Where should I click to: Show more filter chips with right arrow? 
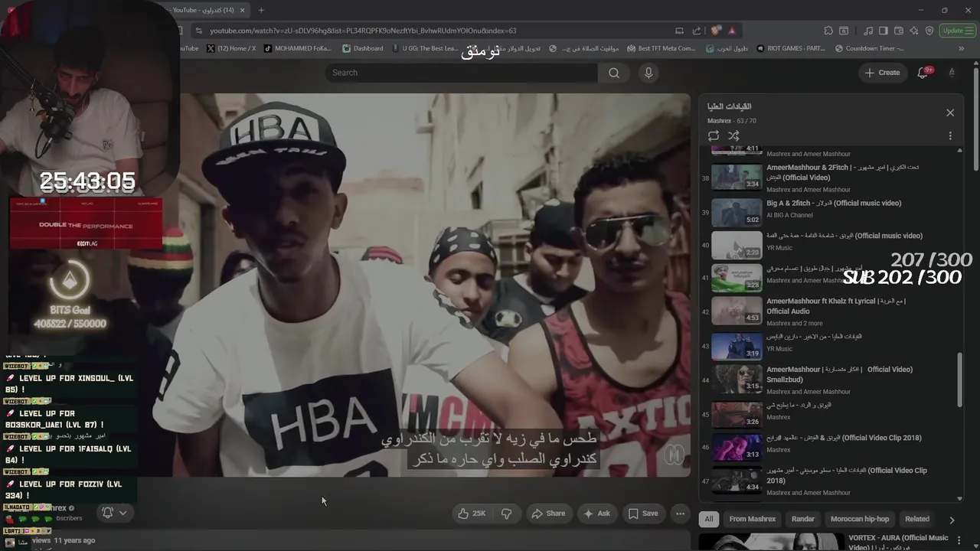click(x=952, y=520)
